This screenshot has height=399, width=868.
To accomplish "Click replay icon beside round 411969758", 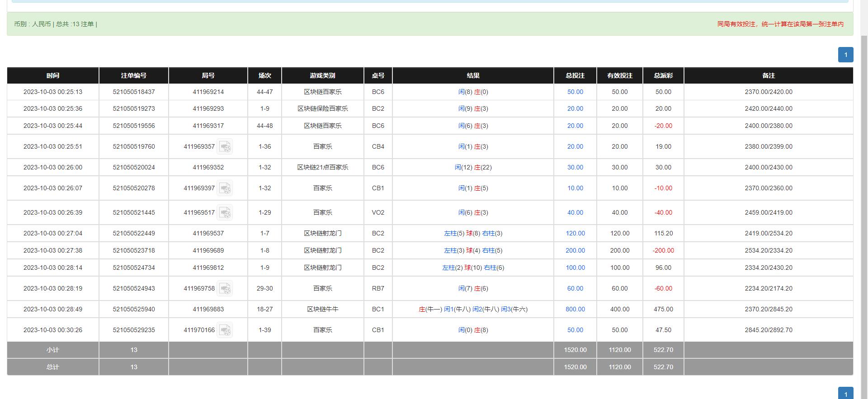I will [x=225, y=288].
